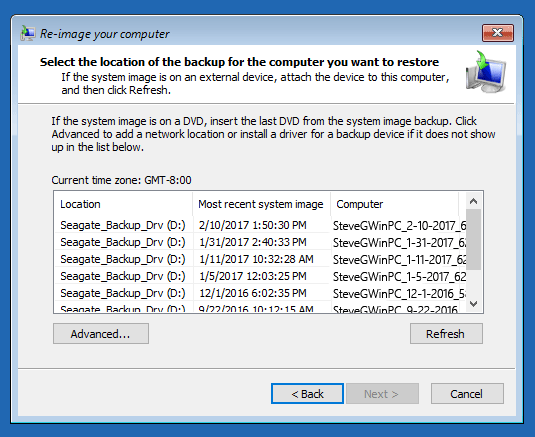Select the 1/11/2017 10:32:28 AM backup row
Screen dimensions: 535x437
click(x=261, y=259)
